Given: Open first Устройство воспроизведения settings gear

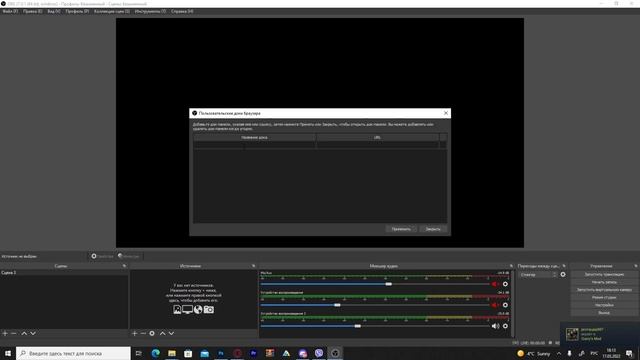Looking at the screenshot, I should pos(505,305).
